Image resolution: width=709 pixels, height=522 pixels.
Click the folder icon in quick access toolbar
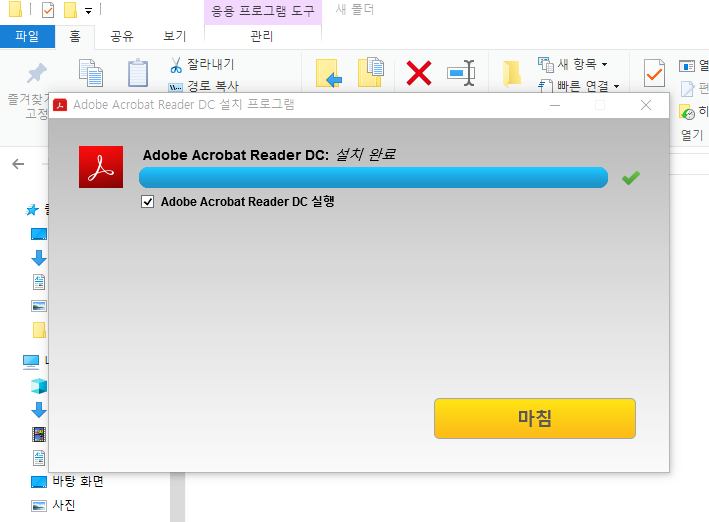15,9
